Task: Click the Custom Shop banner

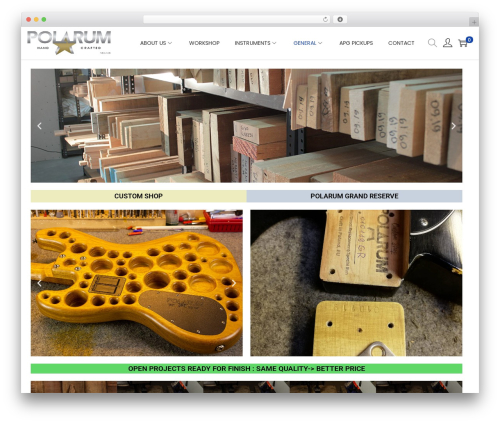Action: click(139, 196)
